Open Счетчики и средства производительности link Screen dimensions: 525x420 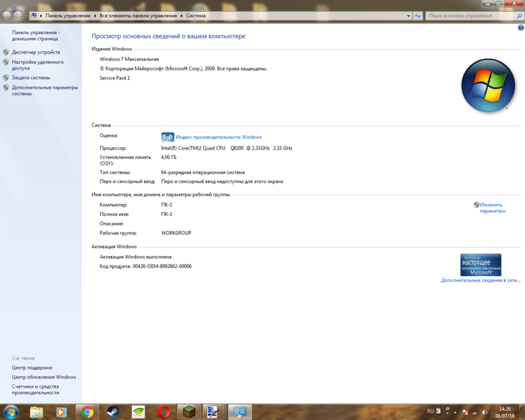coord(35,390)
